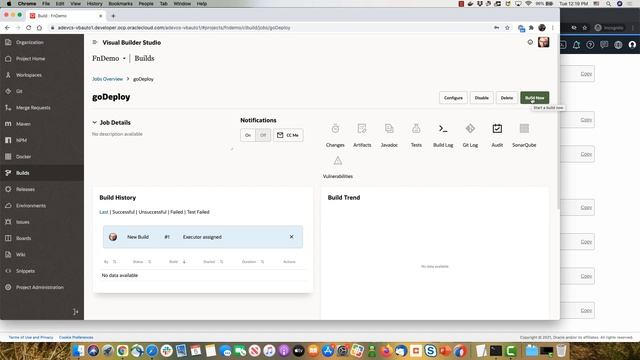Open the Chrome History menu
The width and height of the screenshot is (640, 360).
[94, 3]
